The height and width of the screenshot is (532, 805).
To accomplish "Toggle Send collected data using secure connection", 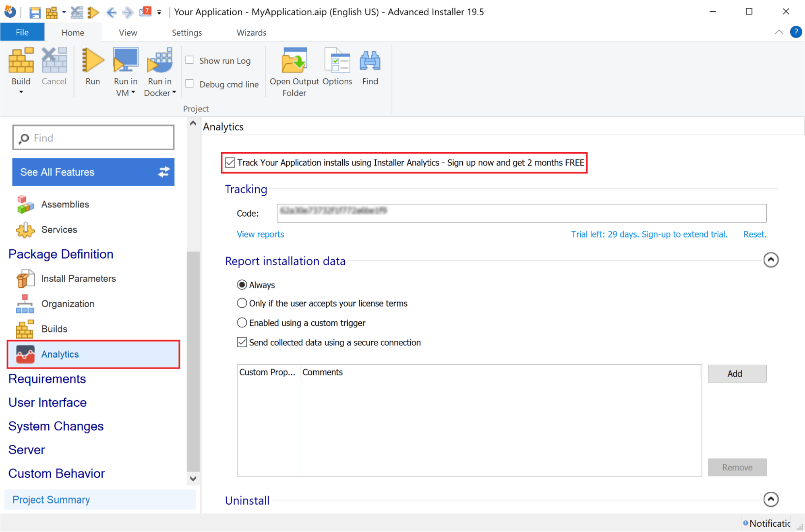I will (242, 342).
